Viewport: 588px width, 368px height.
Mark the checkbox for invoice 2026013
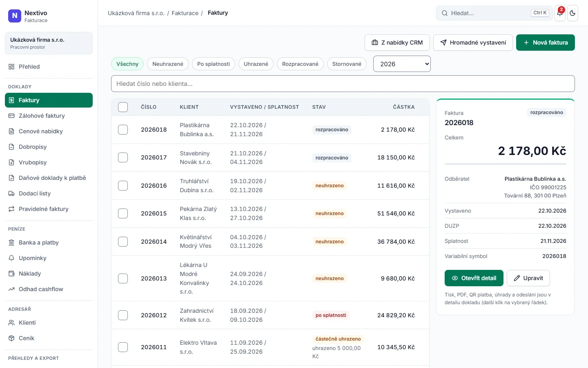coord(123,278)
